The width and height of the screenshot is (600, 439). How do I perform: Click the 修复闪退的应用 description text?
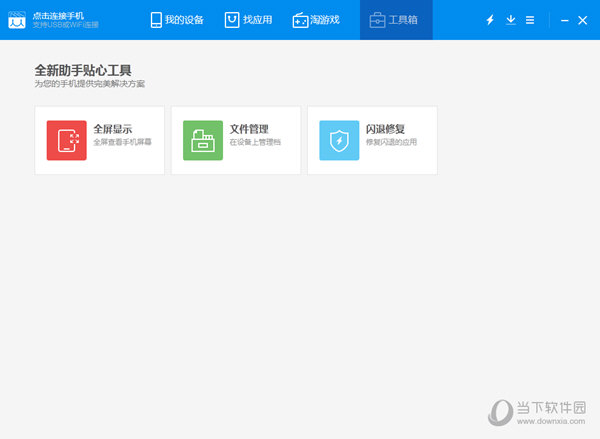(x=391, y=142)
